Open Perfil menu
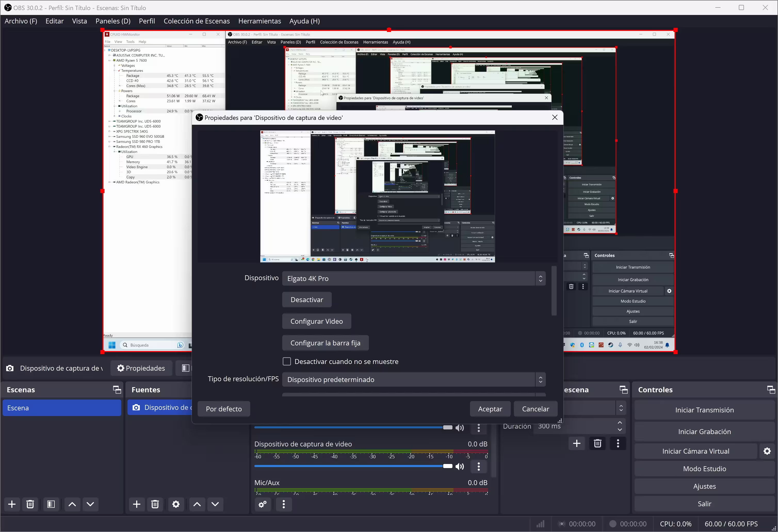The image size is (778, 532). [147, 21]
